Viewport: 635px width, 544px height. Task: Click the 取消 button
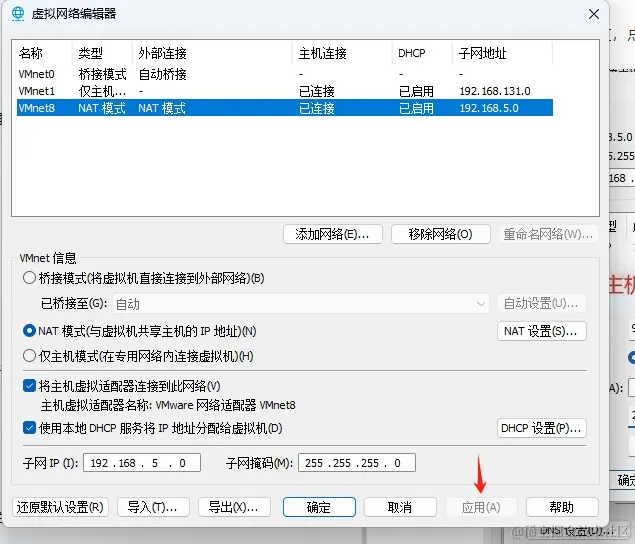pyautogui.click(x=400, y=507)
